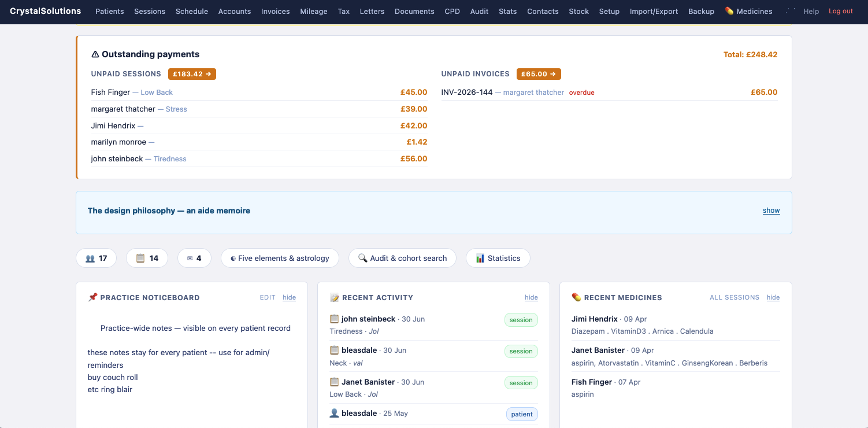Click the £65.00 unpaid invoices button

[539, 74]
